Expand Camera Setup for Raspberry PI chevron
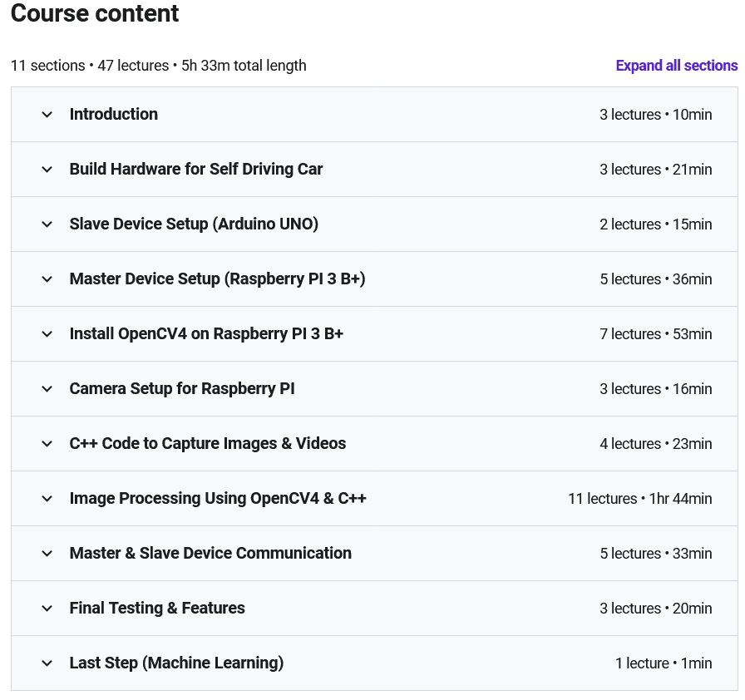 (x=47, y=389)
